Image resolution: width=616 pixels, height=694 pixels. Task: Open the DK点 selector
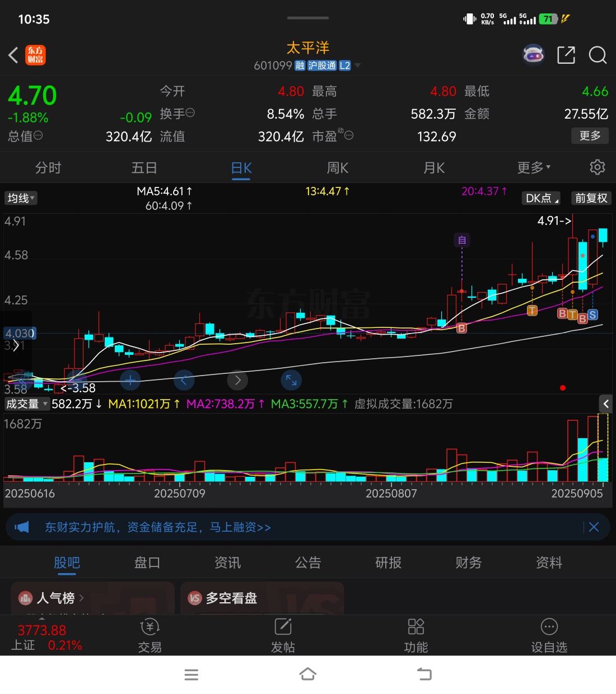click(x=542, y=198)
